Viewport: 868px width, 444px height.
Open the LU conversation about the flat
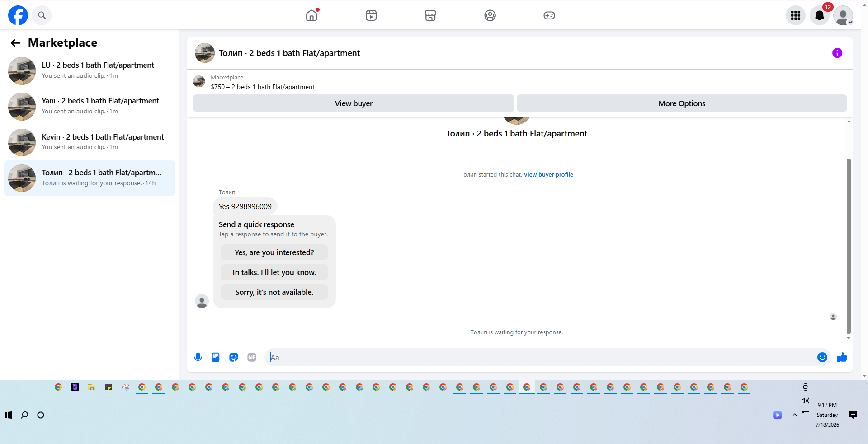click(90, 70)
